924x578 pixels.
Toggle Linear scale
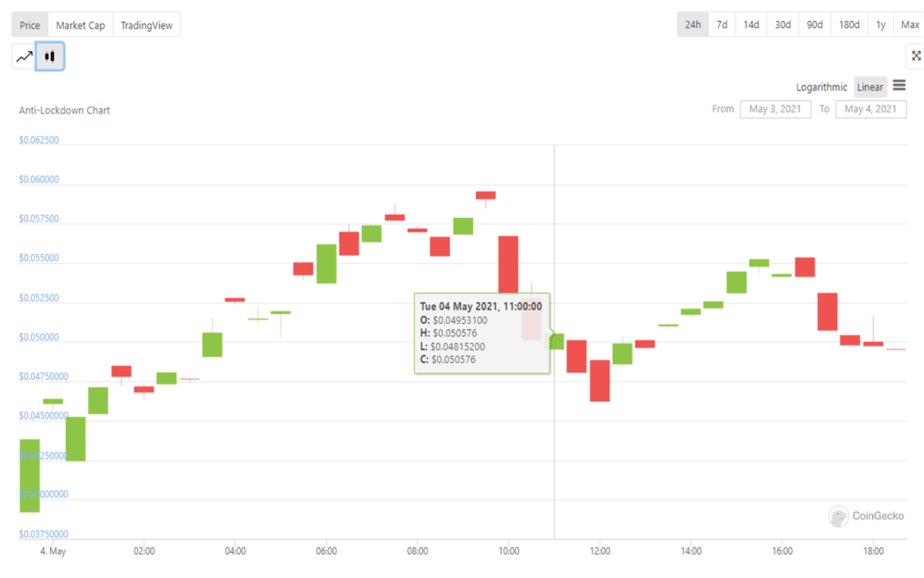click(x=869, y=87)
